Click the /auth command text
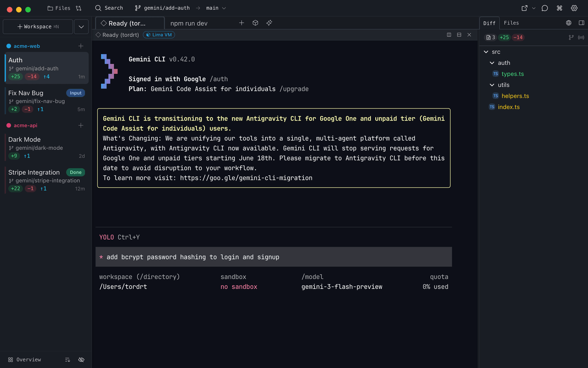This screenshot has height=368, width=588. 219,79
